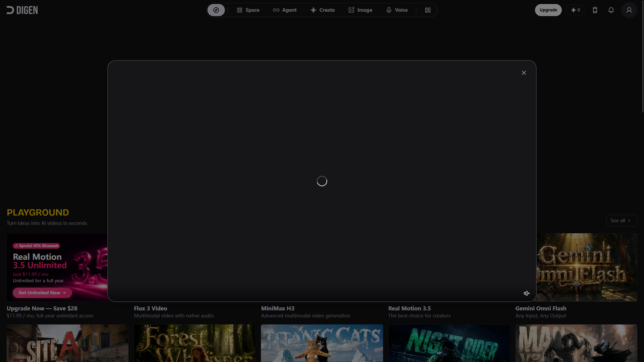Unmute the video with speaker icon
Screen dimensions: 644x362
point(527,293)
